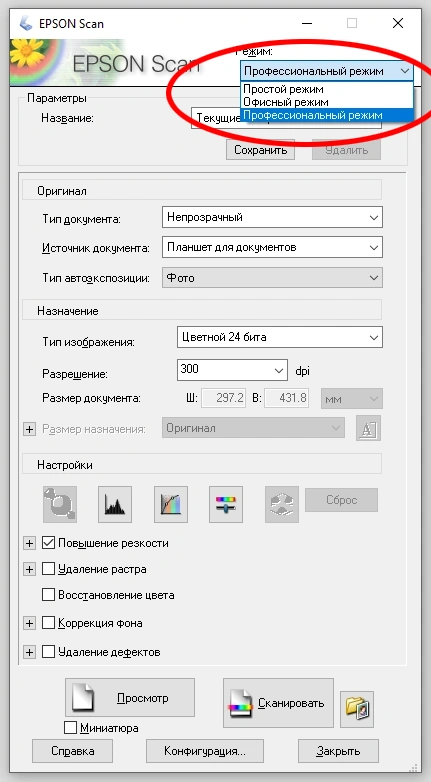Click the Закрыть button
431x782 pixels.
[x=338, y=751]
